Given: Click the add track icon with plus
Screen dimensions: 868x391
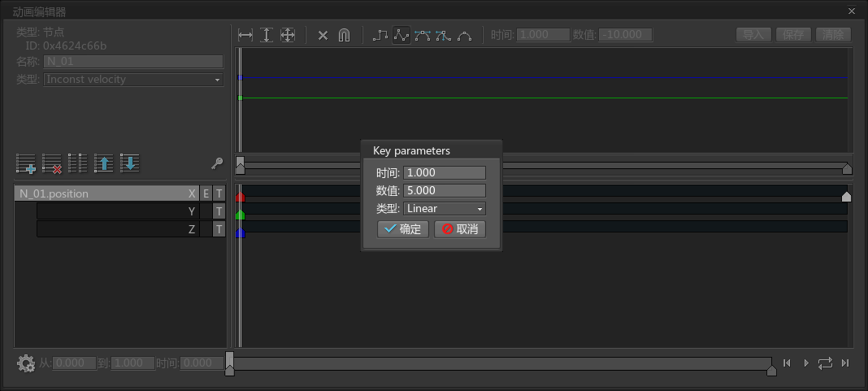Looking at the screenshot, I should [x=26, y=163].
